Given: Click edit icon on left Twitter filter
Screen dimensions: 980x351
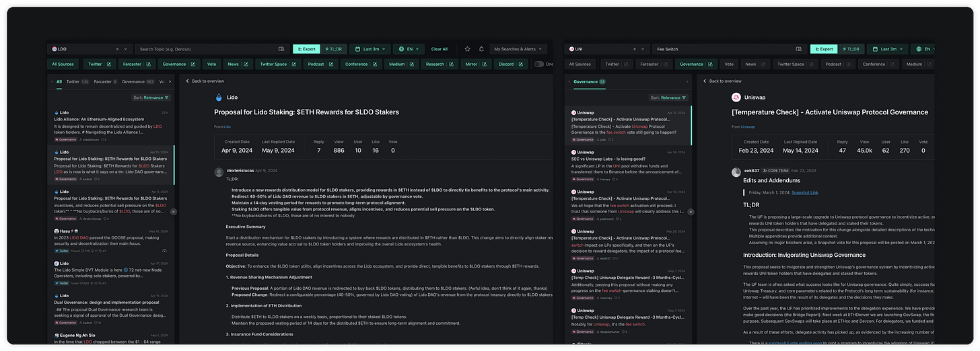Looking at the screenshot, I should [x=109, y=64].
